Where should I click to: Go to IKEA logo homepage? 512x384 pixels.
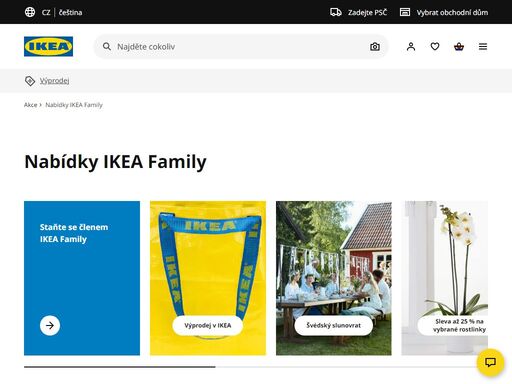click(48, 46)
